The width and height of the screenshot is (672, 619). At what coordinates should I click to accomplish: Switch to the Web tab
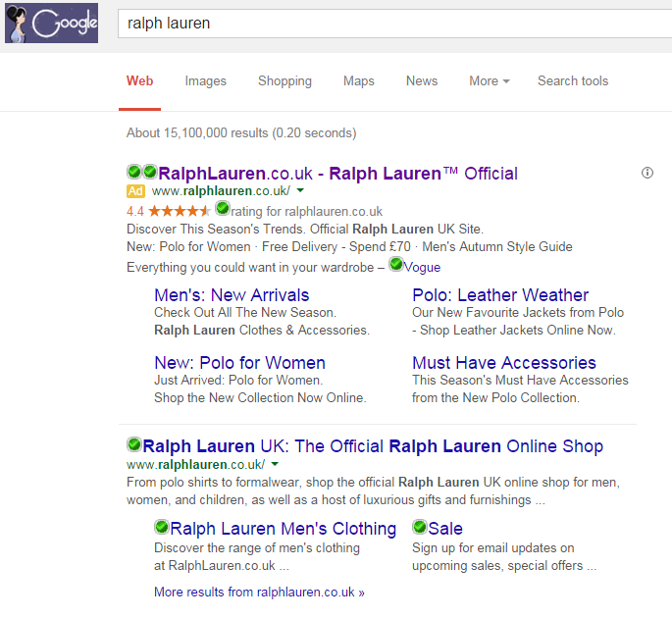tap(139, 81)
